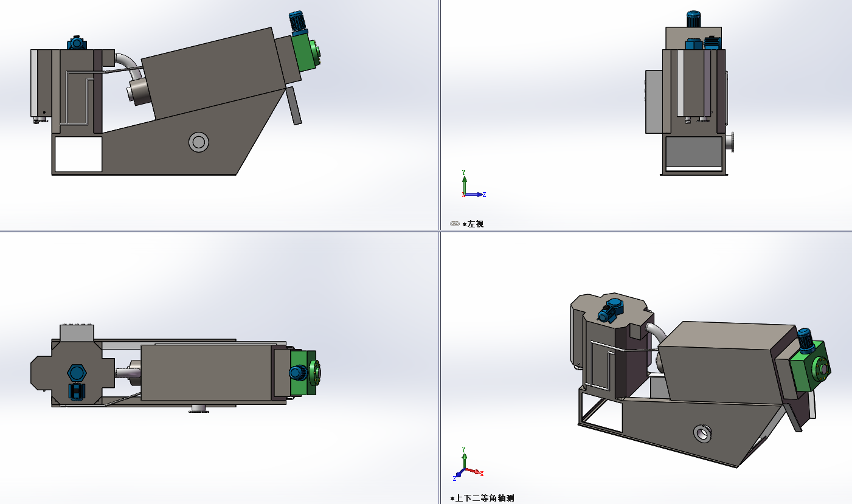This screenshot has height=504, width=852.
Task: Select the green gearbox in the isometric view
Action: coord(810,367)
